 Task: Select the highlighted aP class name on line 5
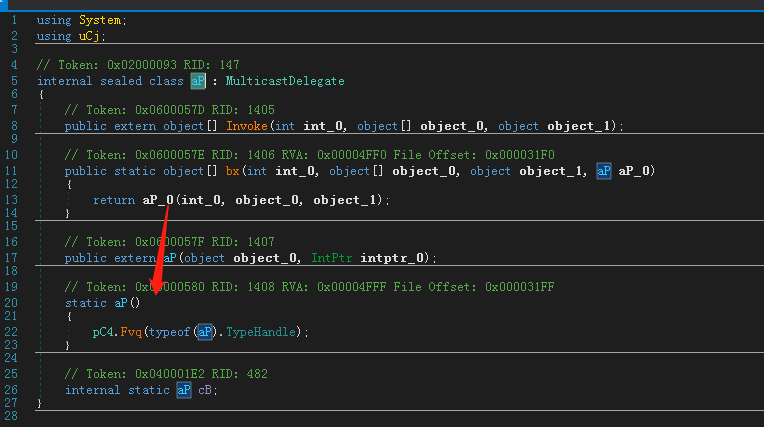pos(198,81)
